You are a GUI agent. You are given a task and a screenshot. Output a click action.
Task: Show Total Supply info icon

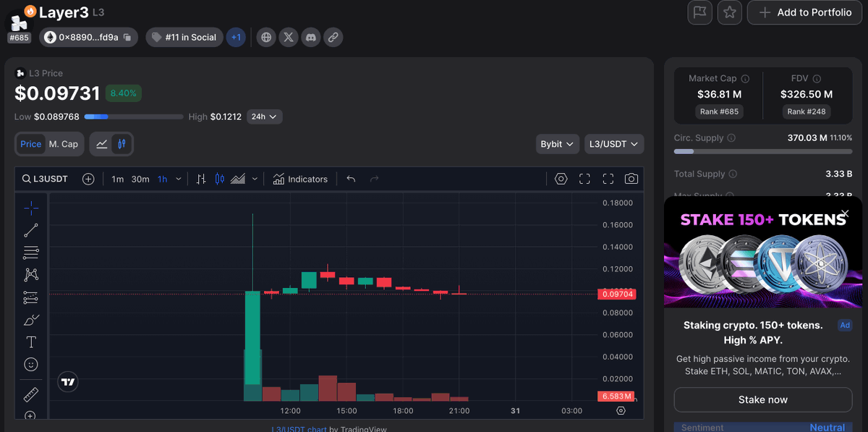point(733,174)
